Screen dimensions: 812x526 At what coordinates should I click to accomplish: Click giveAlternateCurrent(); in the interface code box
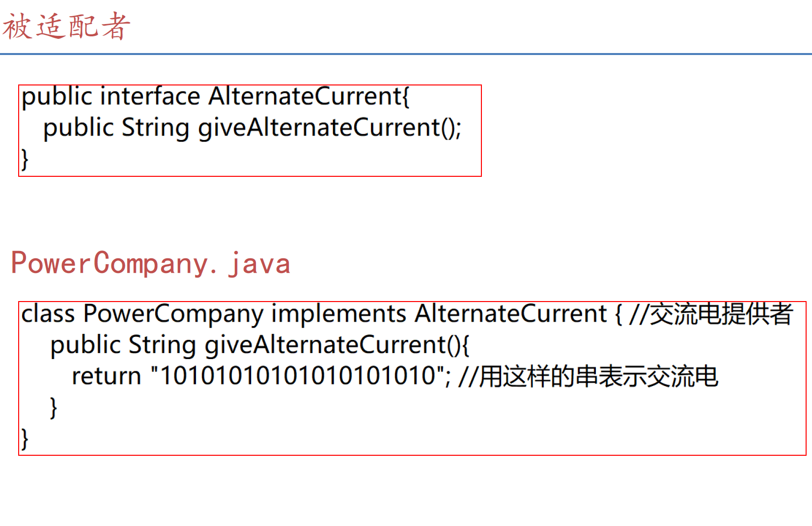330,128
